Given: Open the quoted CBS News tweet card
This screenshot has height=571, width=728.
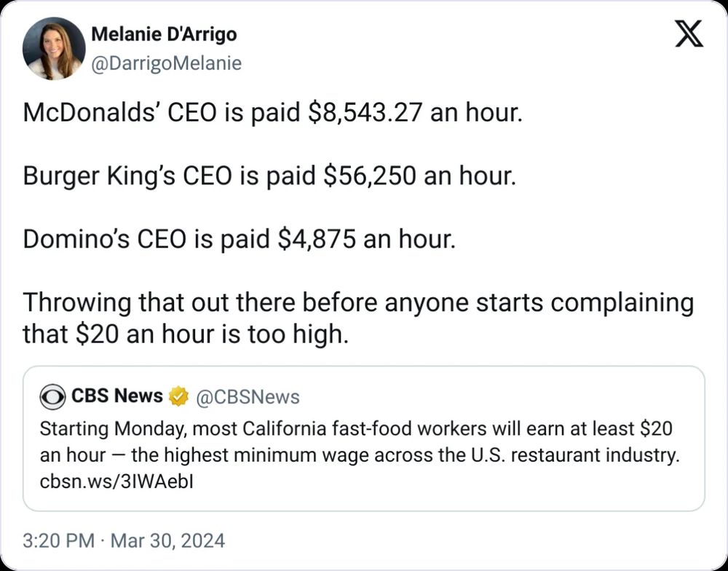Looking at the screenshot, I should (x=364, y=438).
